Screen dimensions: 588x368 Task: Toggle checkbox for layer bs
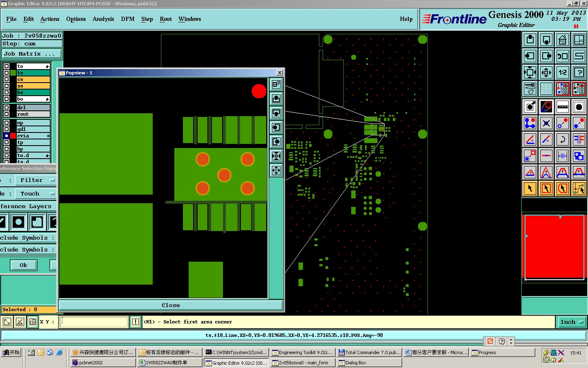tap(7, 92)
